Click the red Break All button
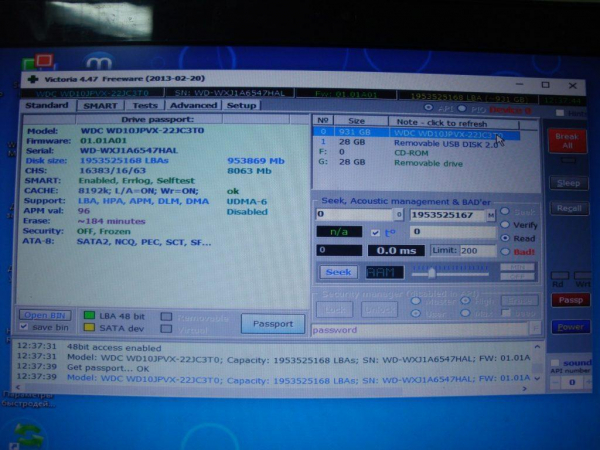Screen dimensions: 600x450 (x=567, y=141)
